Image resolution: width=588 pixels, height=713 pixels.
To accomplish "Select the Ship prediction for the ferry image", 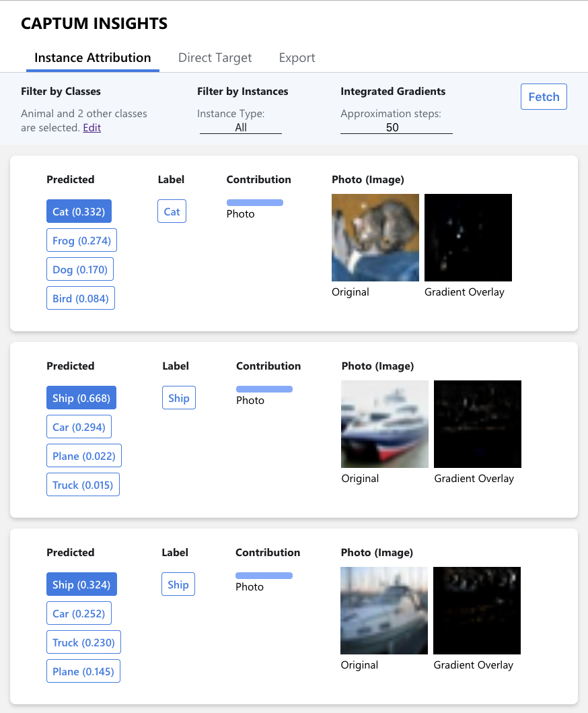I will pos(81,397).
